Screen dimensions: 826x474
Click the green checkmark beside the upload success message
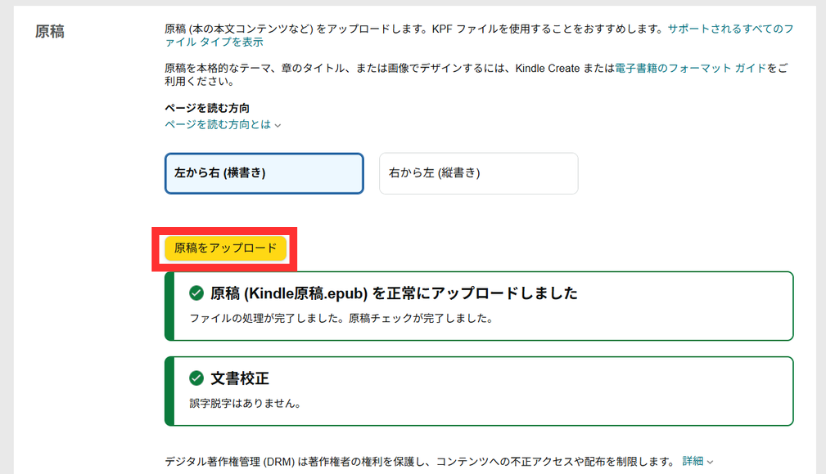pyautogui.click(x=197, y=294)
